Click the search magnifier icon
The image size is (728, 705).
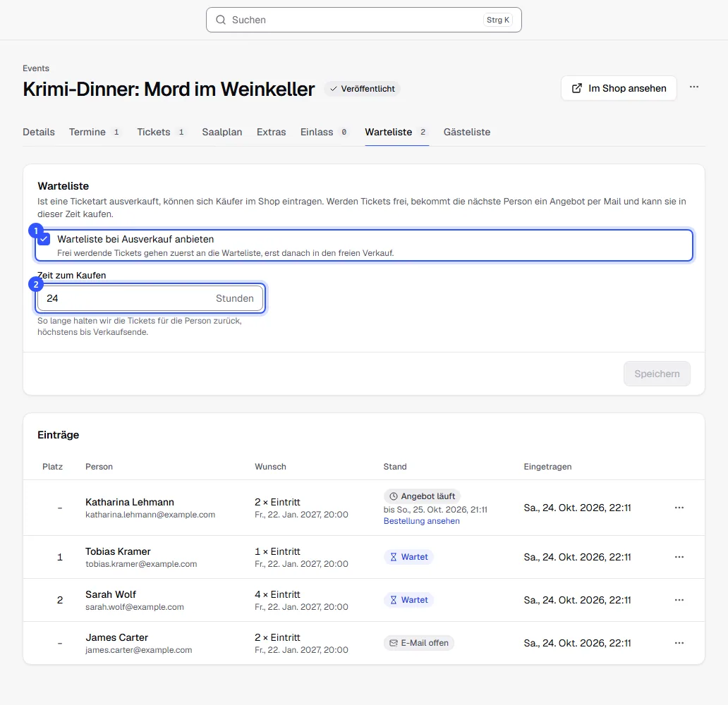pos(221,20)
